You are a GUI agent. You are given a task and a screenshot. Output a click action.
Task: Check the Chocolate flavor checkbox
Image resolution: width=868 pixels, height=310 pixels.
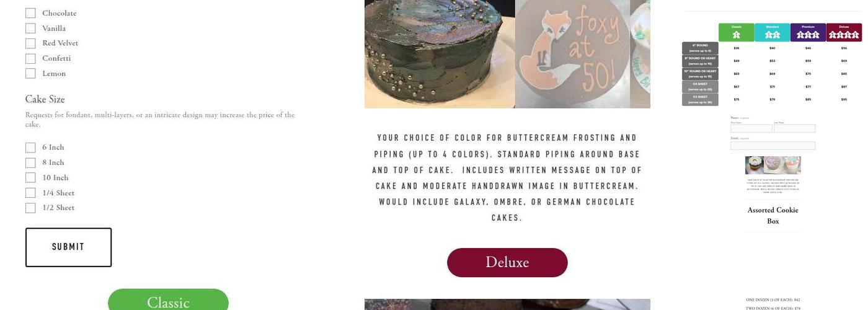(30, 13)
